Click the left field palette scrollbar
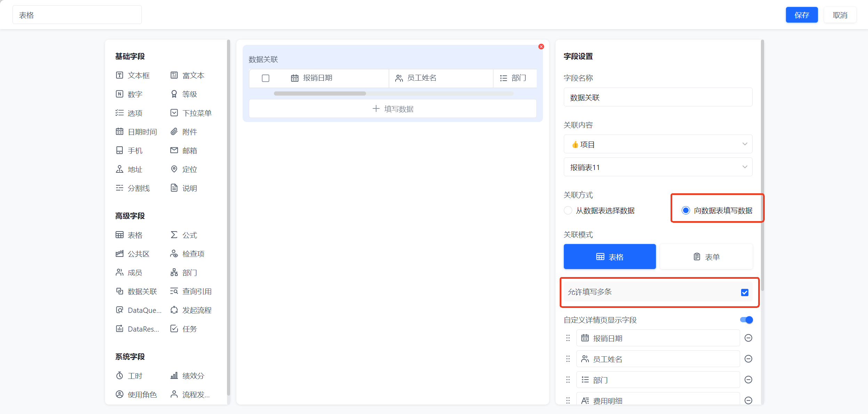Viewport: 868px width, 414px height. coord(228,218)
